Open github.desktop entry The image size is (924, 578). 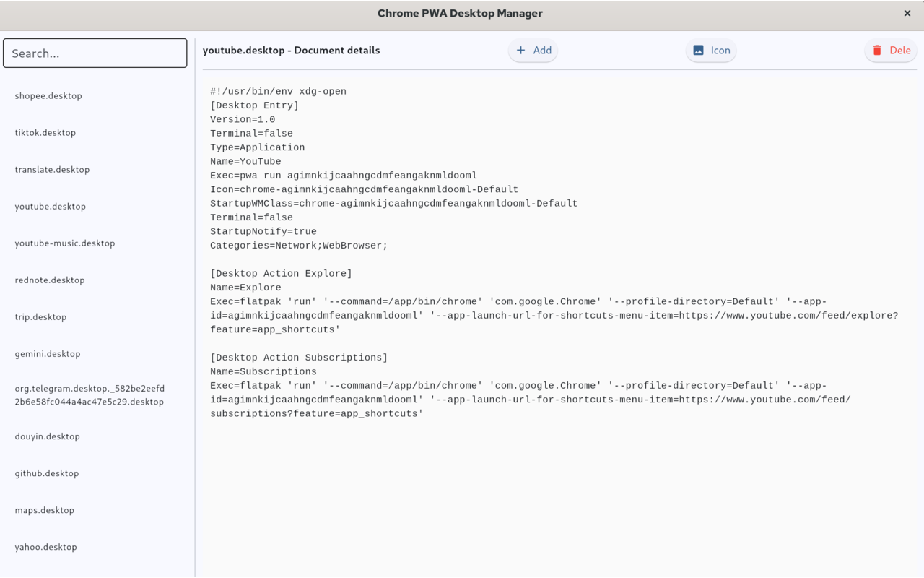click(47, 473)
